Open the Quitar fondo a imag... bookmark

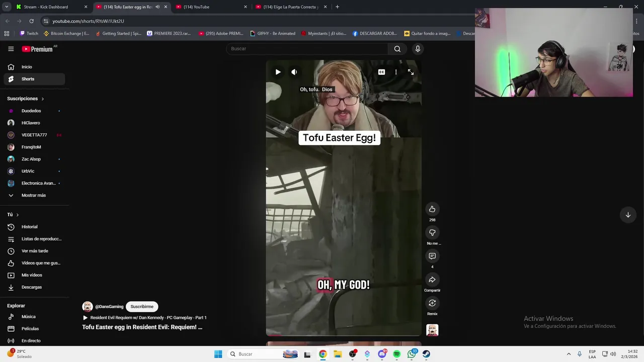[427, 34]
